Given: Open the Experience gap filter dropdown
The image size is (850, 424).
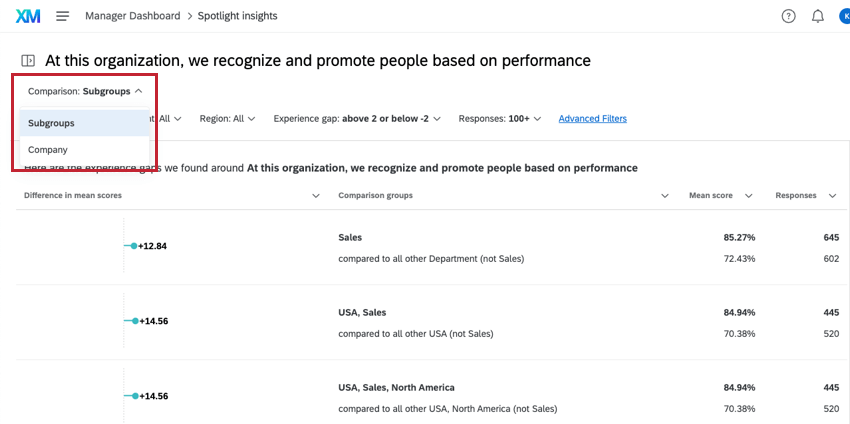Looking at the screenshot, I should click(358, 119).
